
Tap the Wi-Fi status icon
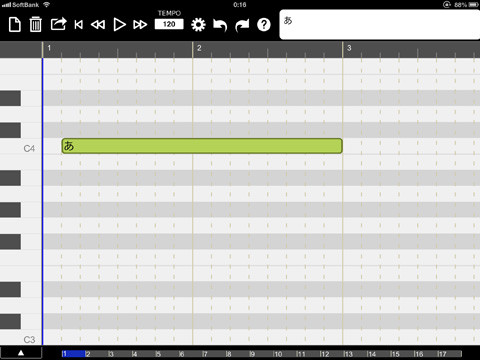(x=47, y=5)
